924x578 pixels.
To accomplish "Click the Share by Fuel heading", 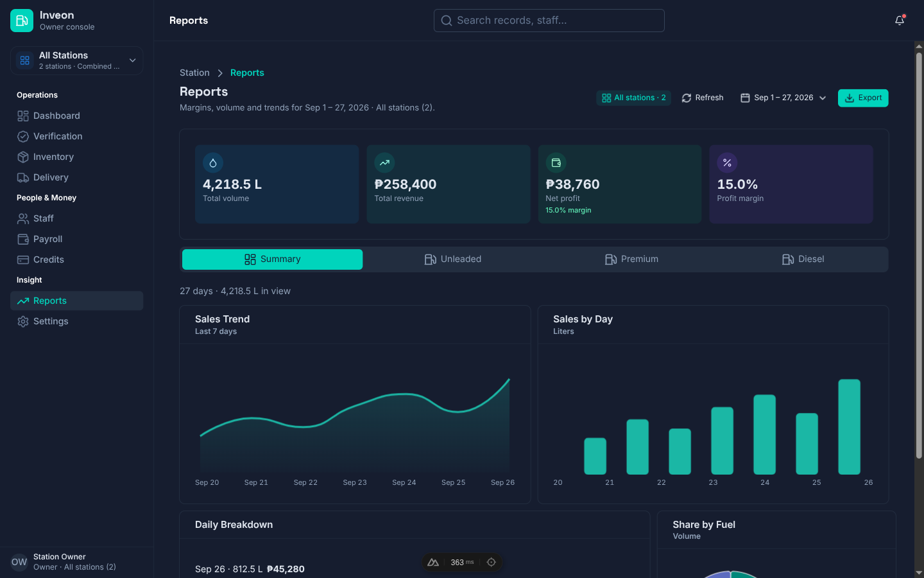I will 704,525.
